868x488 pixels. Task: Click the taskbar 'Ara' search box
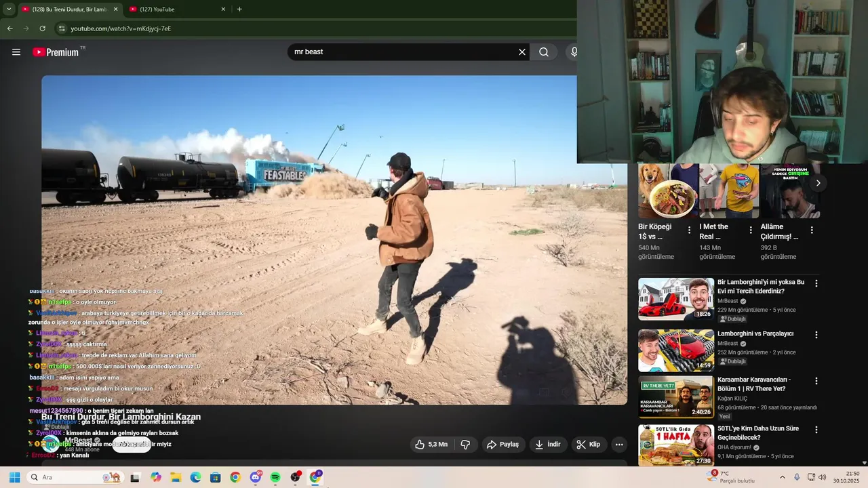(x=75, y=477)
